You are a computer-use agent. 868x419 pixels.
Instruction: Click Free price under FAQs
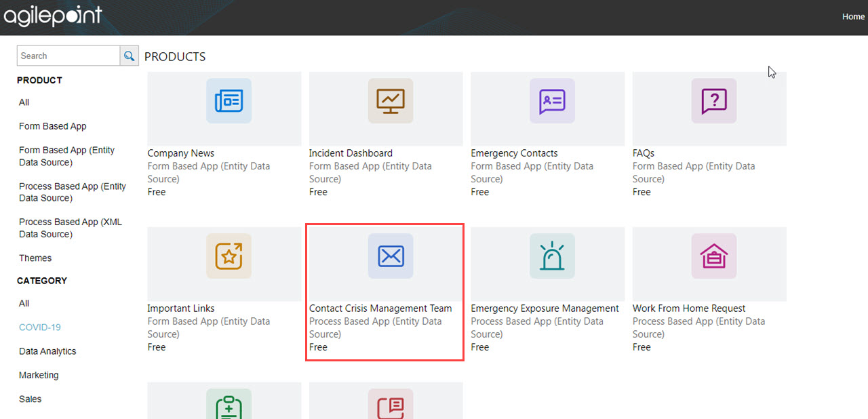click(x=642, y=192)
